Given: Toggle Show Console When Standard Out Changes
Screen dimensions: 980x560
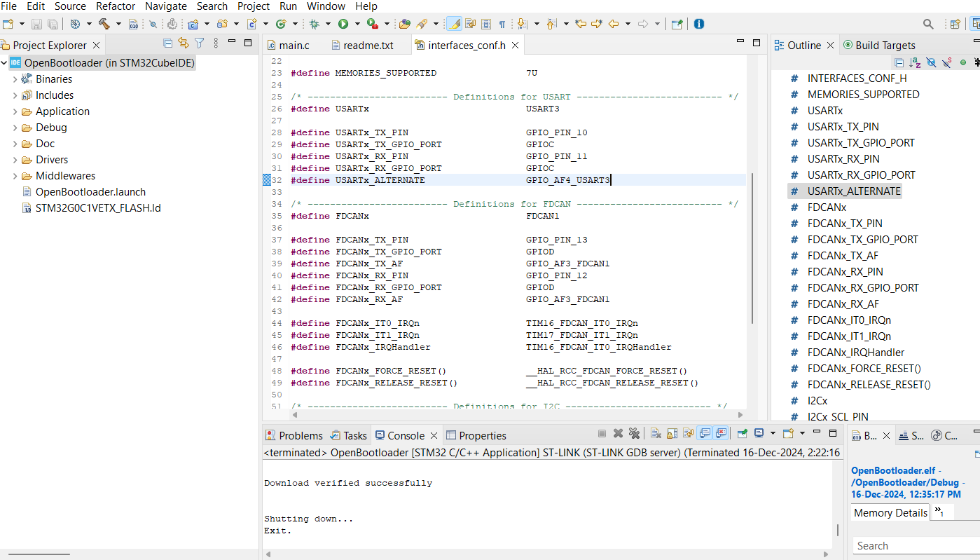Looking at the screenshot, I should (704, 433).
